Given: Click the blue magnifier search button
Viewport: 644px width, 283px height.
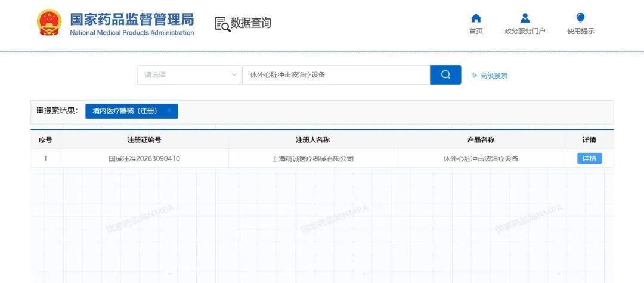Looking at the screenshot, I should point(445,74).
